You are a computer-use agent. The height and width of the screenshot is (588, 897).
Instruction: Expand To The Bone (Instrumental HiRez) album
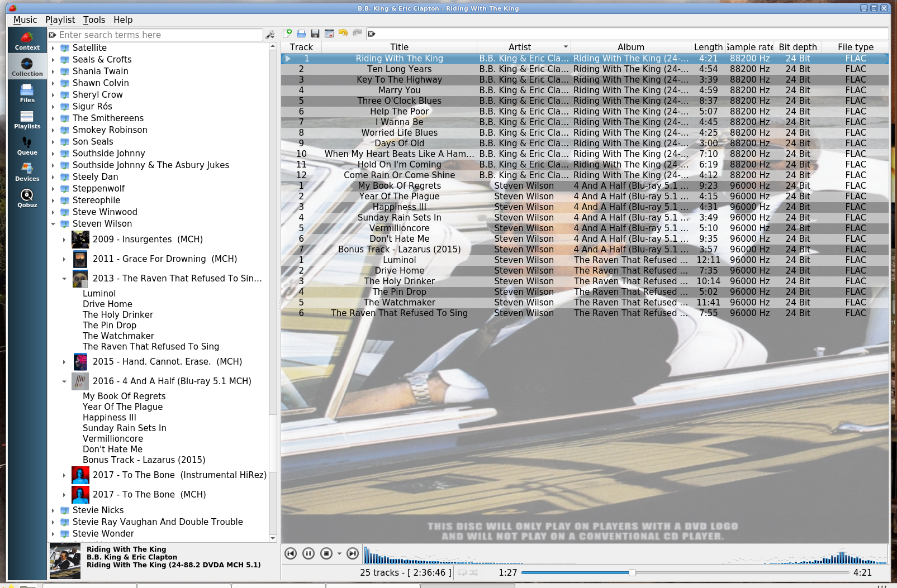tap(64, 475)
